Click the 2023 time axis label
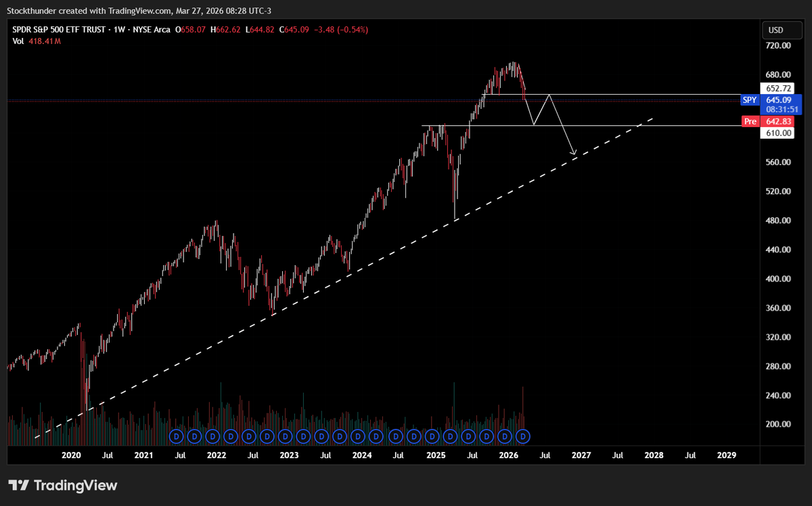The width and height of the screenshot is (812, 506). coord(289,456)
